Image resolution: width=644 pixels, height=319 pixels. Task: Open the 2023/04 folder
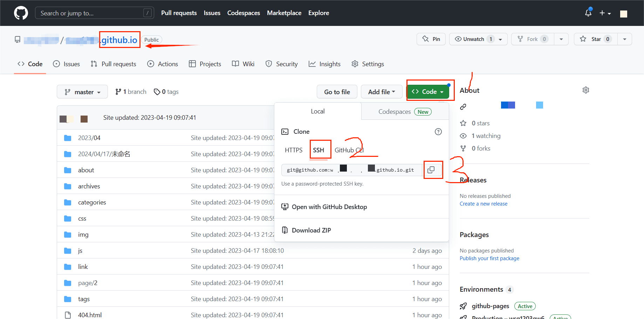(89, 138)
